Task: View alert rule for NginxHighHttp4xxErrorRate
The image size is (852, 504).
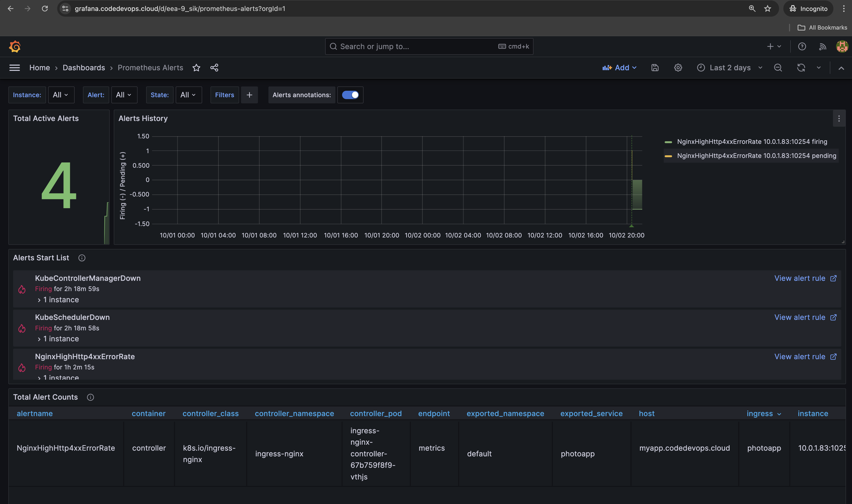Action: pyautogui.click(x=805, y=357)
